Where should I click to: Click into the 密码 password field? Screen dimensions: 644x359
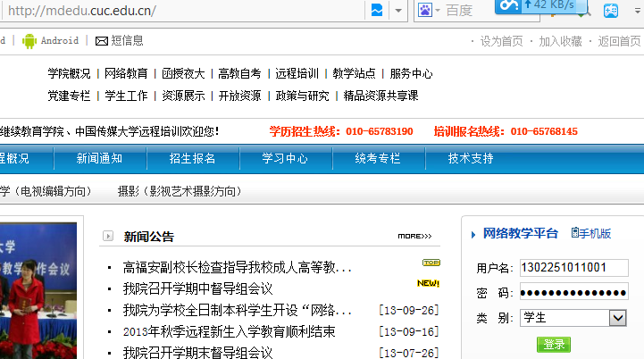tap(573, 292)
